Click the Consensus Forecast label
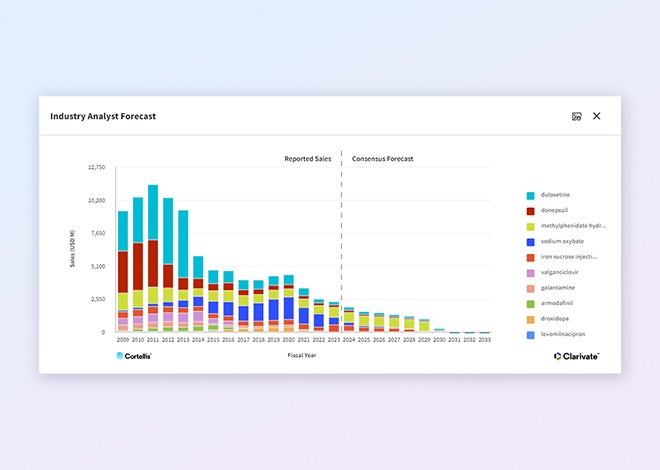The width and height of the screenshot is (660, 470). pos(382,159)
